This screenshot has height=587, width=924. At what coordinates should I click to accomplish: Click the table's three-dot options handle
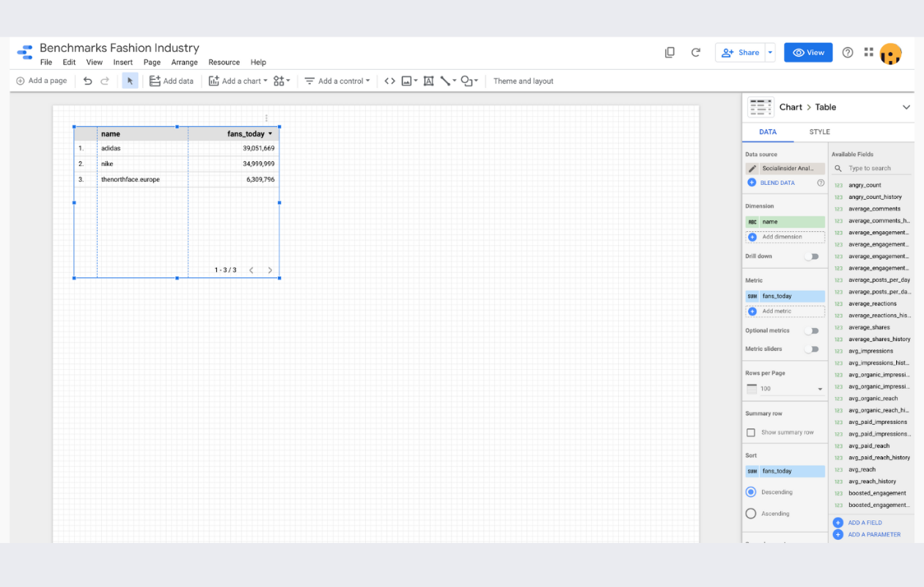click(266, 118)
